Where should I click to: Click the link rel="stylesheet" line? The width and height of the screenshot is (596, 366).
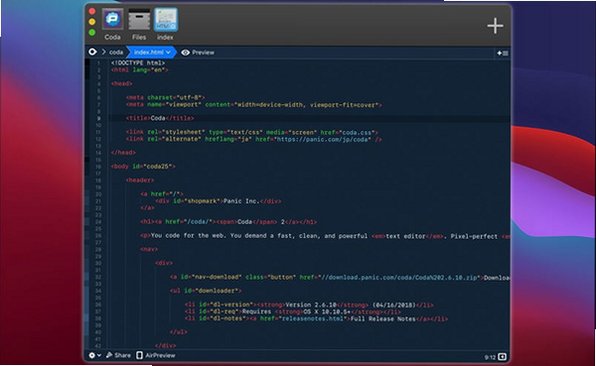click(x=252, y=132)
